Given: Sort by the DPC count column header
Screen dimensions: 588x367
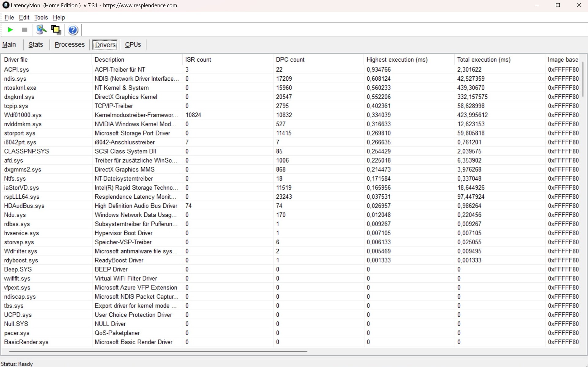Looking at the screenshot, I should [x=290, y=59].
